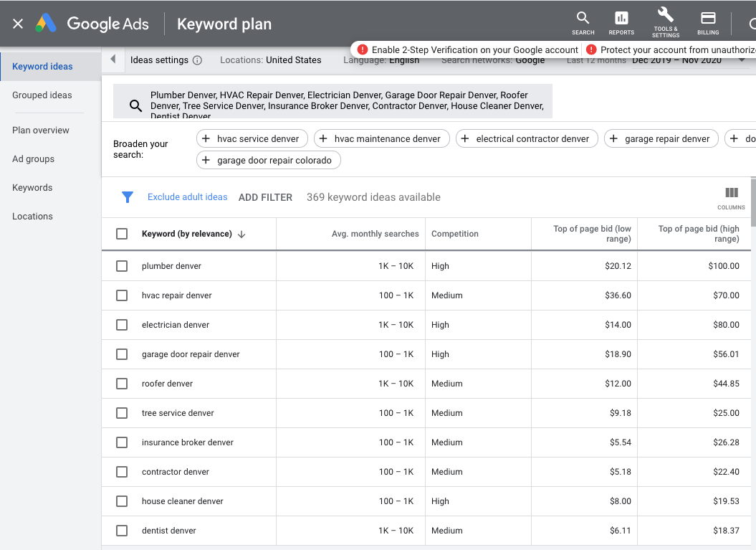The width and height of the screenshot is (756, 550).
Task: Check the 'tree service denver' row
Action: coord(122,413)
